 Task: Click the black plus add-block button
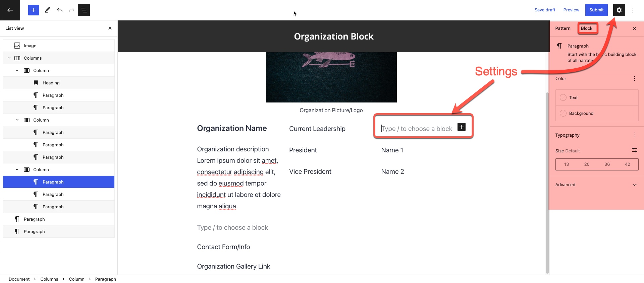pos(462,127)
